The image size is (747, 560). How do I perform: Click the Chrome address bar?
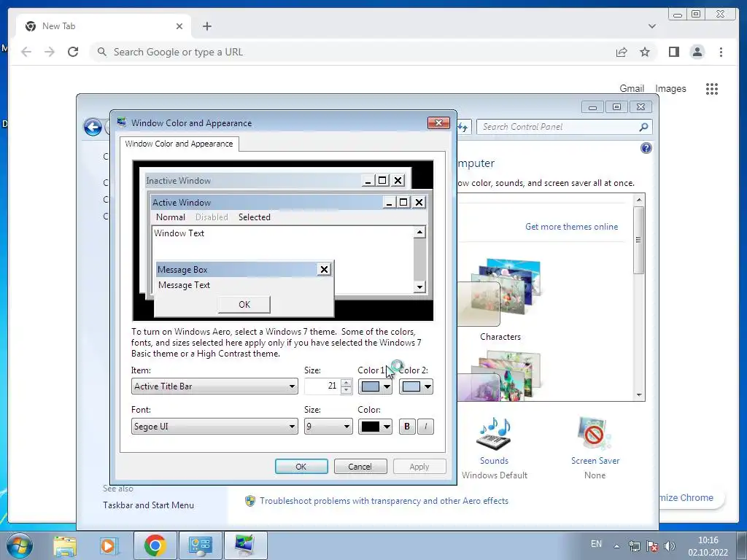[x=352, y=52]
